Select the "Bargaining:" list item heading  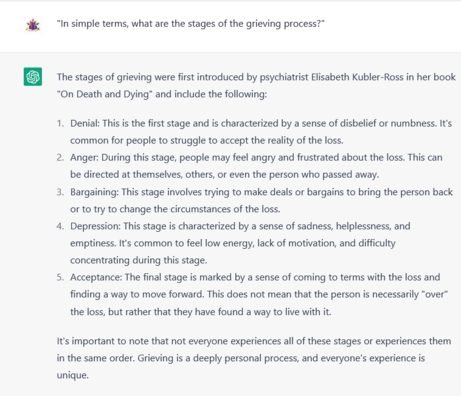tap(94, 192)
